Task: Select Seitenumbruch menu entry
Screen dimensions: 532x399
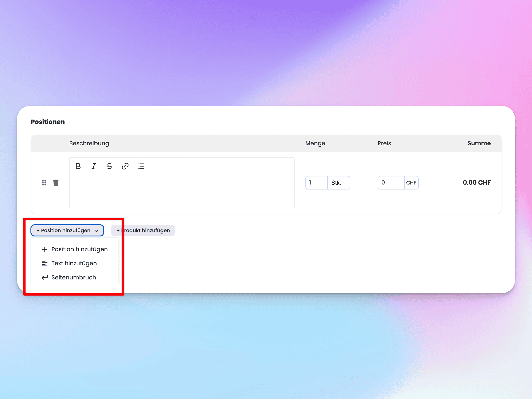Action: [x=74, y=278]
